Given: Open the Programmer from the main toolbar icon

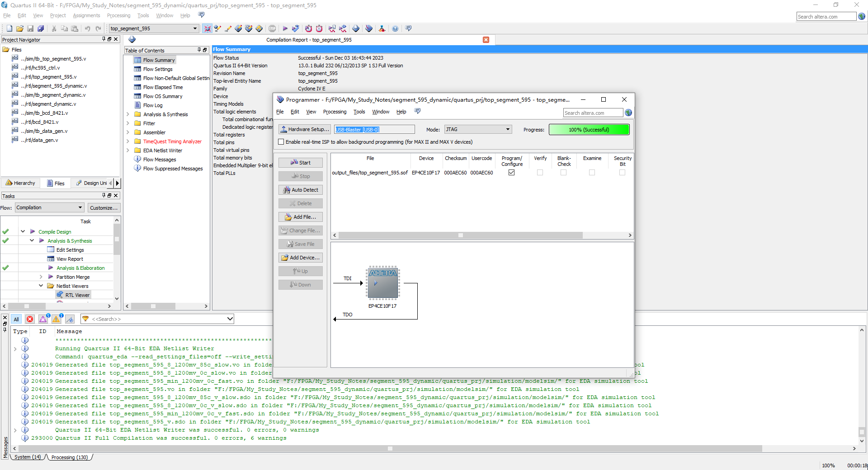Looking at the screenshot, I should pyautogui.click(x=369, y=28).
